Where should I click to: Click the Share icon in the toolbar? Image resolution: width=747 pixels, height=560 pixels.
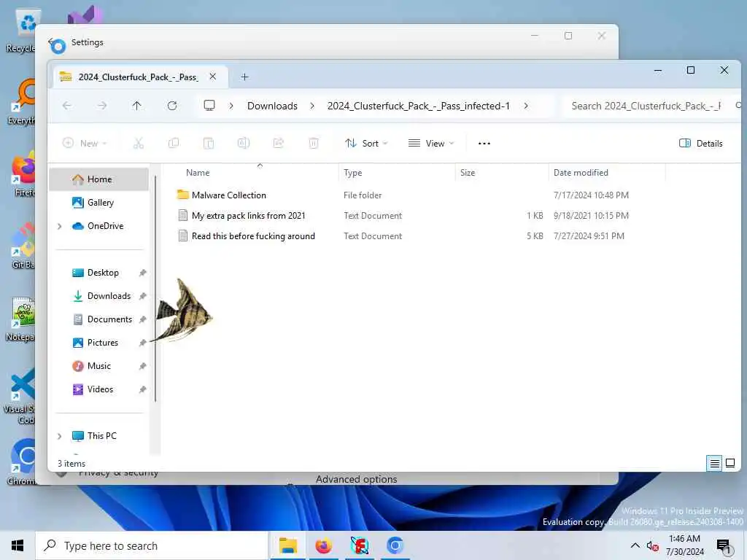tap(278, 144)
